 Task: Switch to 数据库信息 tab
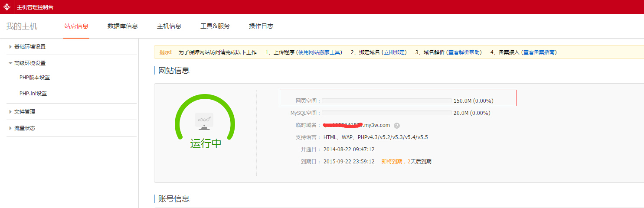123,26
